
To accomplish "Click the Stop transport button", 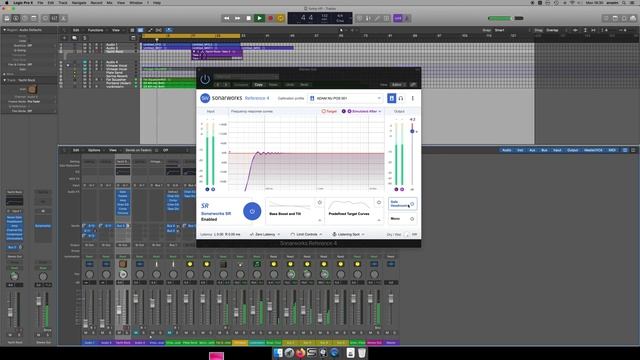I will [248, 18].
